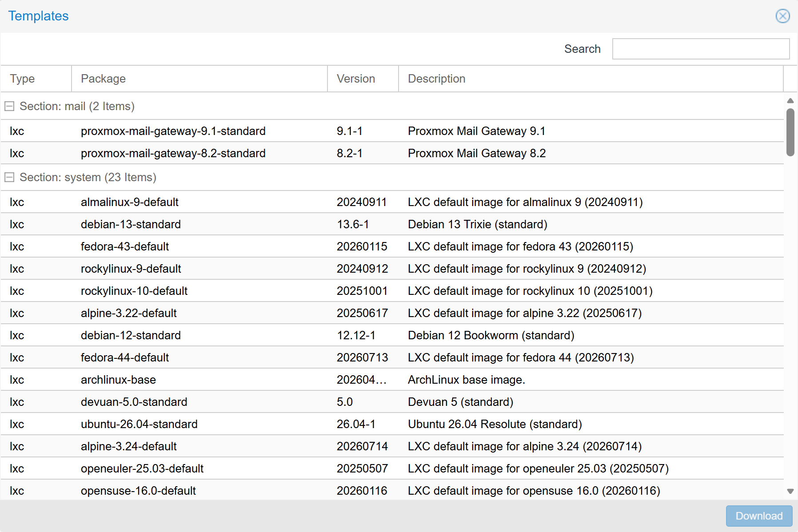Click version 5.0 cell of devuan
Screen dimensions: 798x532
tap(345, 402)
